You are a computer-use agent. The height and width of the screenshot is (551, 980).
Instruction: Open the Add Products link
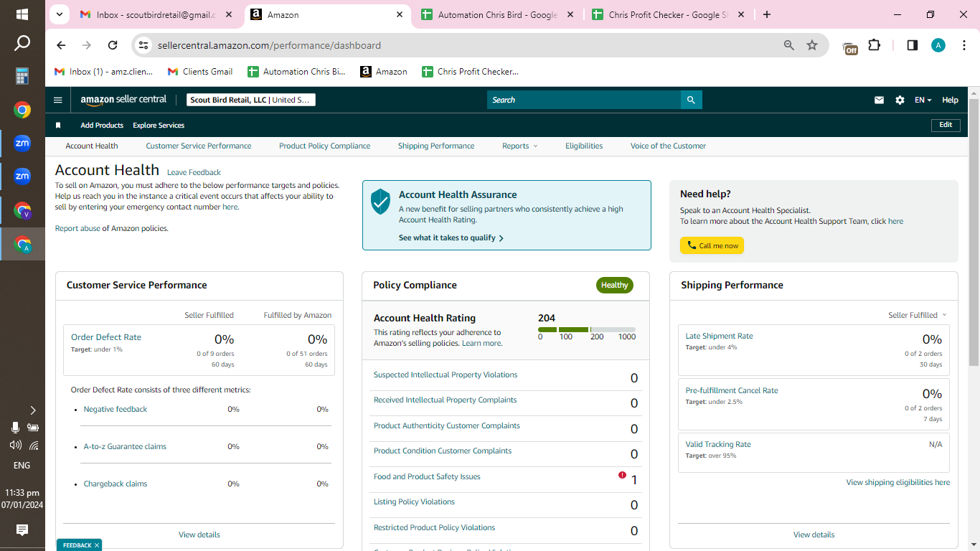tap(102, 126)
